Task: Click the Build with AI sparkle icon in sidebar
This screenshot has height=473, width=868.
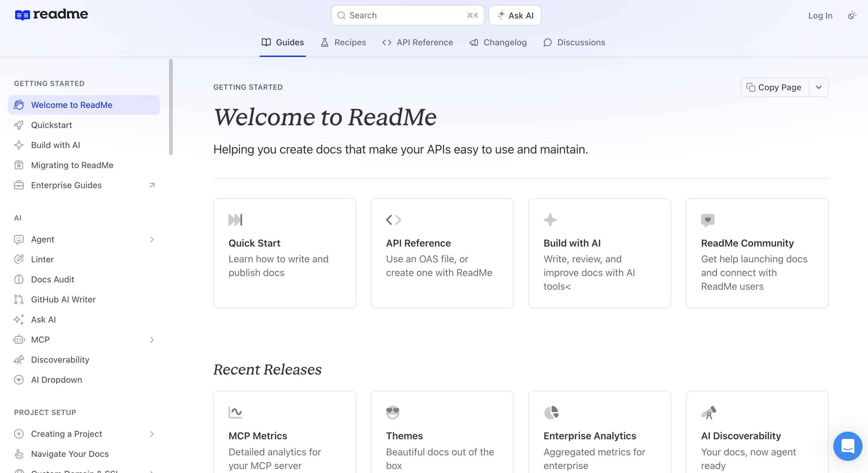Action: pyautogui.click(x=19, y=145)
